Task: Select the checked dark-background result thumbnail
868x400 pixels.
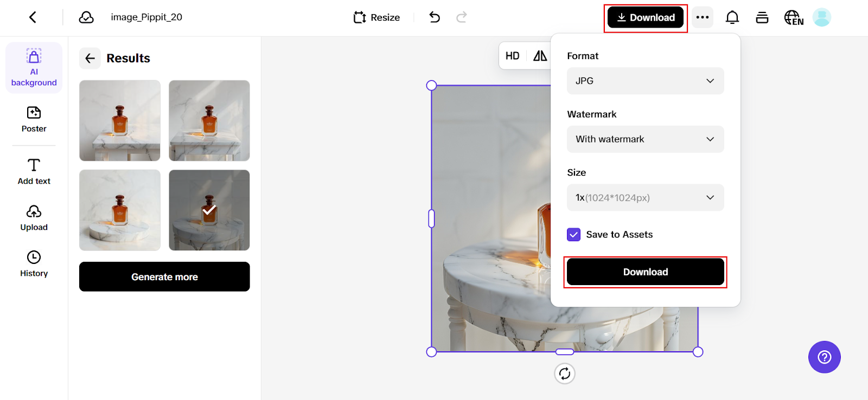Action: tap(209, 210)
